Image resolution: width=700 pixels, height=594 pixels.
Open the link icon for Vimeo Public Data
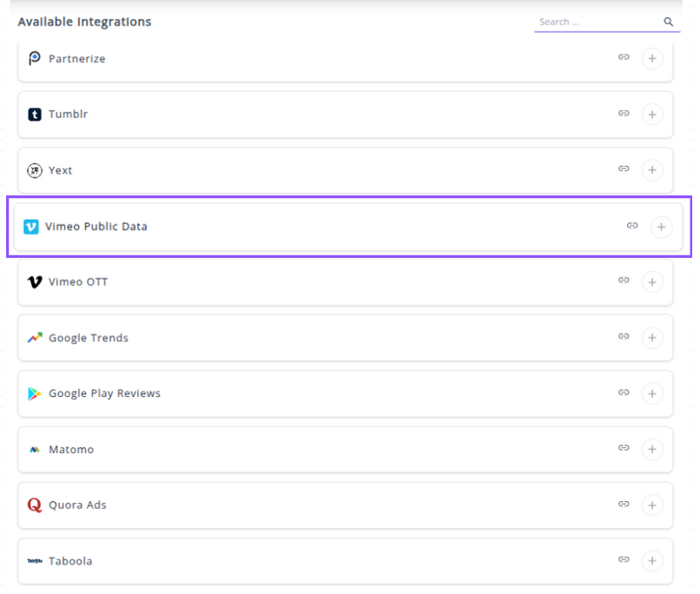[632, 226]
